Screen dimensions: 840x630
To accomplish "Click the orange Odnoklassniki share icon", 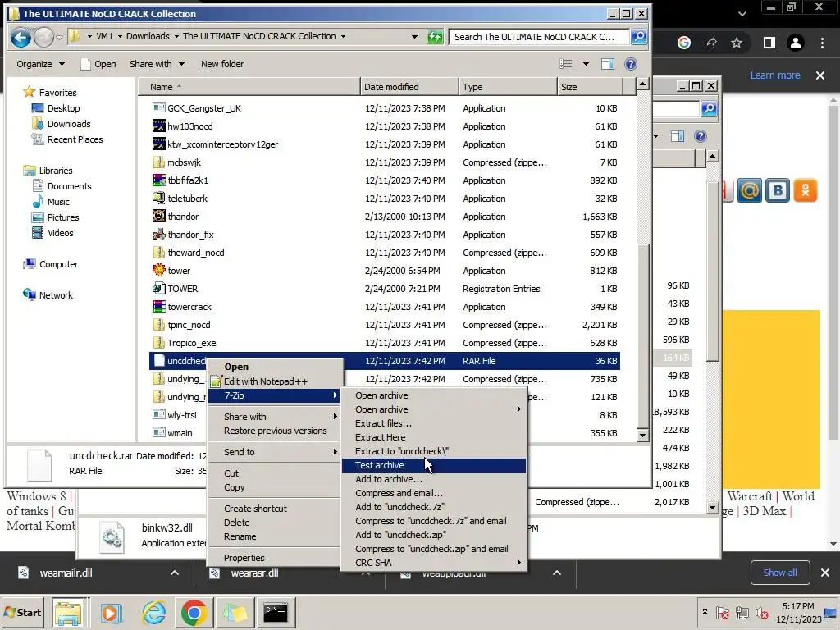I will (806, 190).
